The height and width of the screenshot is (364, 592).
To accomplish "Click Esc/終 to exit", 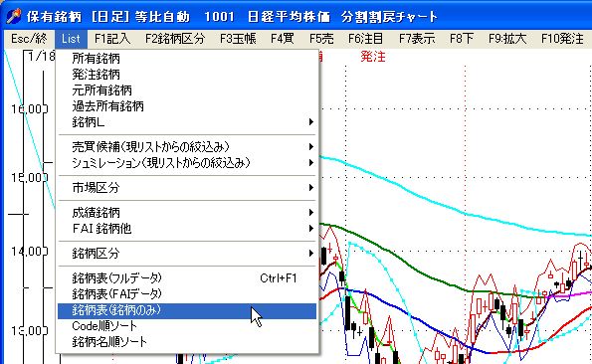I will click(x=29, y=39).
